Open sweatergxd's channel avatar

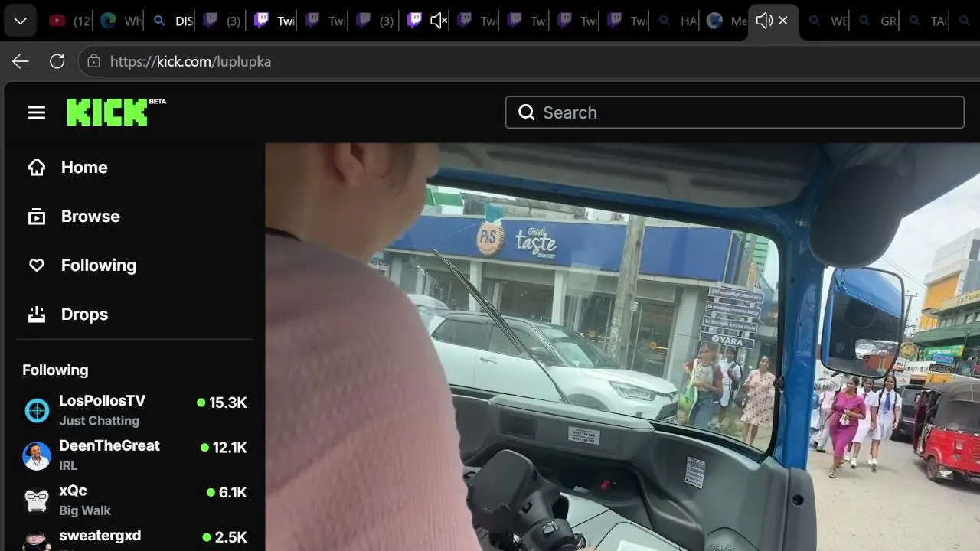coord(37,542)
